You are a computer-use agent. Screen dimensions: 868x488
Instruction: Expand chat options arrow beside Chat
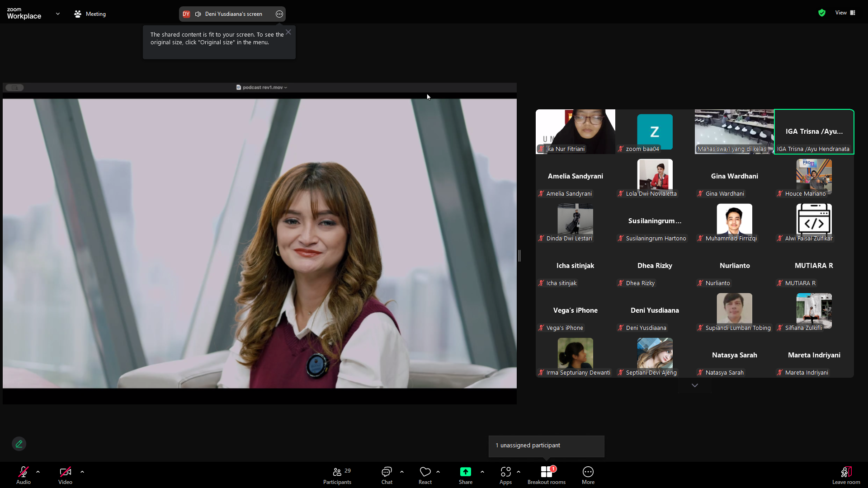click(402, 472)
